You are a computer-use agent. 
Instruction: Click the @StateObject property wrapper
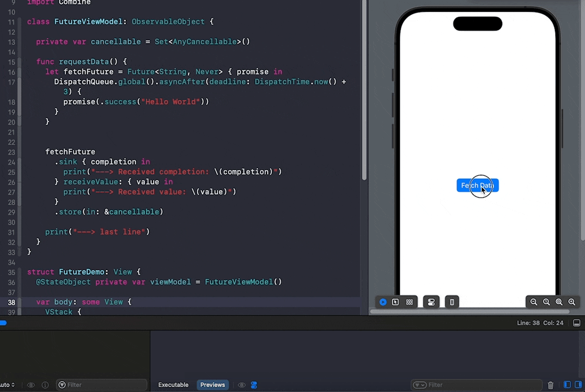tap(63, 282)
